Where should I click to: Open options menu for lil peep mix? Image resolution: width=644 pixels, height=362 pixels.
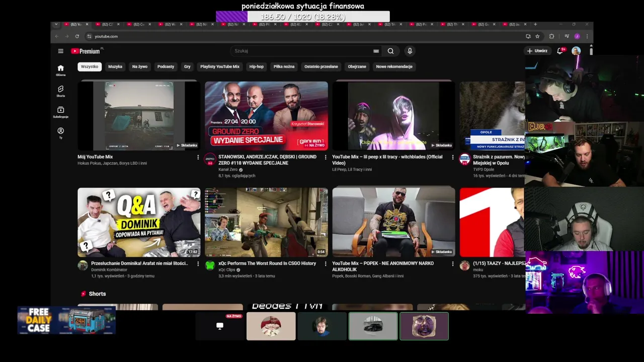pos(452,157)
